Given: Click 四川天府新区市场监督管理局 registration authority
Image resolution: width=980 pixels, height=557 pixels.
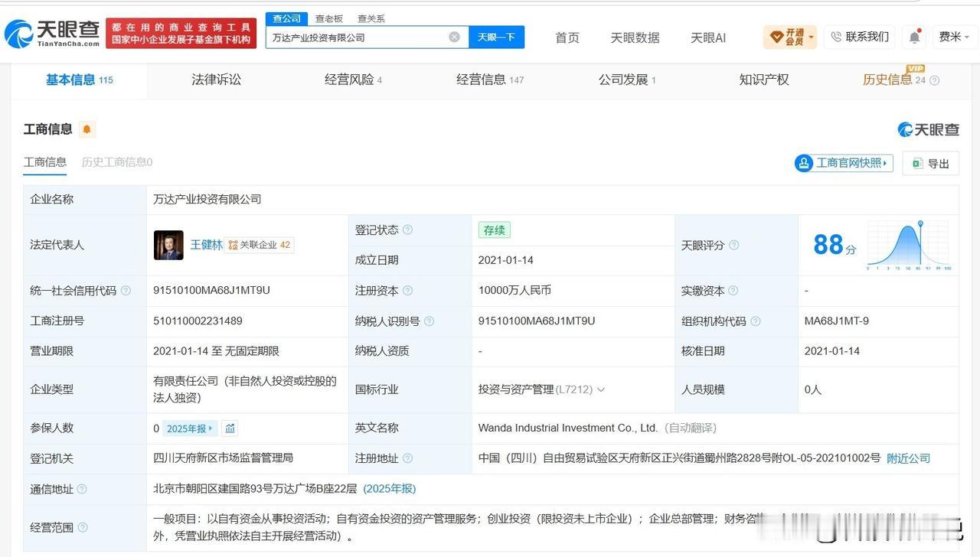Looking at the screenshot, I should pyautogui.click(x=224, y=458).
